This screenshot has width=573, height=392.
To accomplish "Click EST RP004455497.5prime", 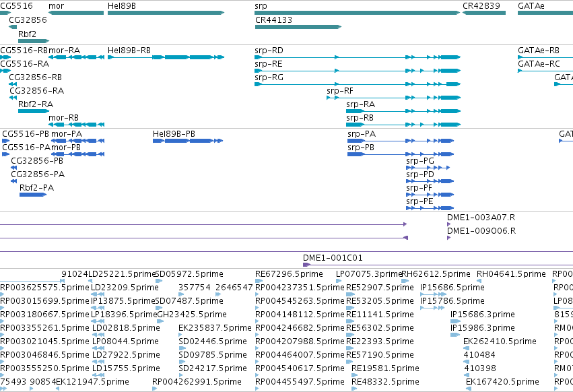I will (300, 382).
